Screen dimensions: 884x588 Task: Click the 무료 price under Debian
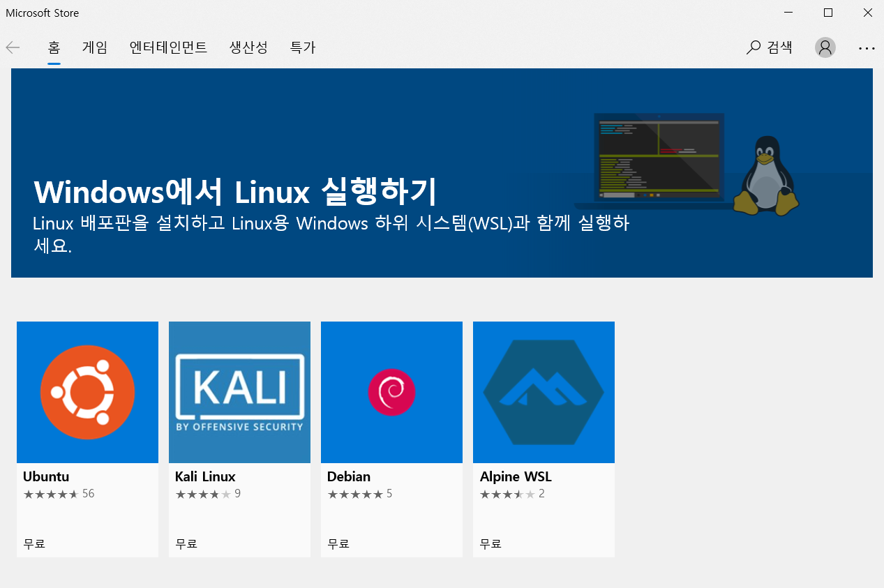(x=338, y=543)
